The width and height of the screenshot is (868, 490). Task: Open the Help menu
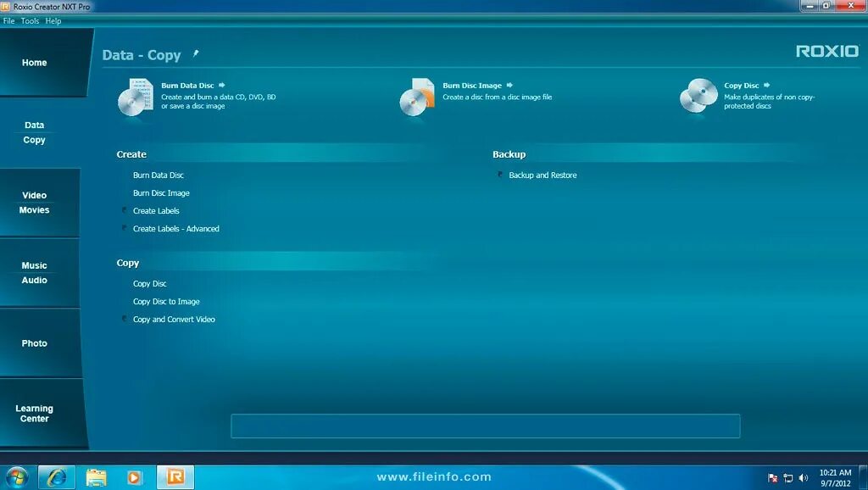pyautogui.click(x=53, y=20)
